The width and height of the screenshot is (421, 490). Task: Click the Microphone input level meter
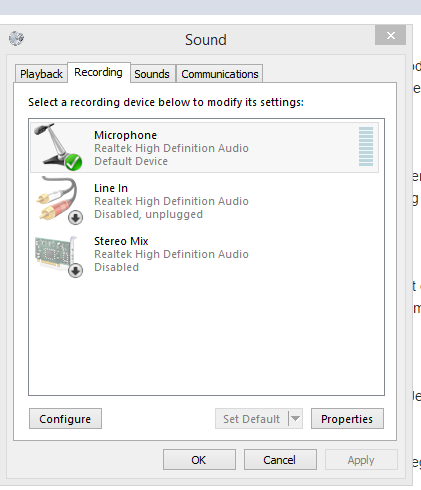[366, 146]
